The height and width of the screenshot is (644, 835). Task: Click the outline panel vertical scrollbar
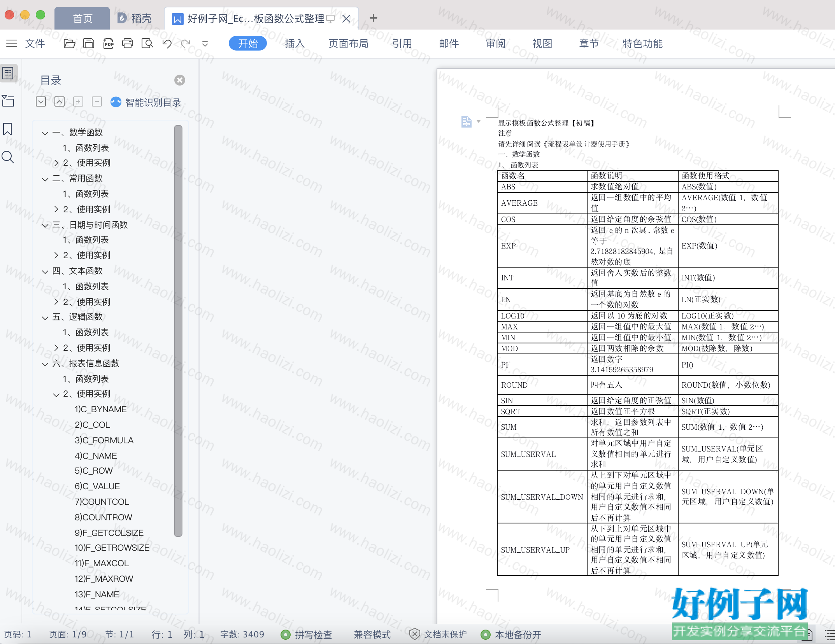[179, 331]
